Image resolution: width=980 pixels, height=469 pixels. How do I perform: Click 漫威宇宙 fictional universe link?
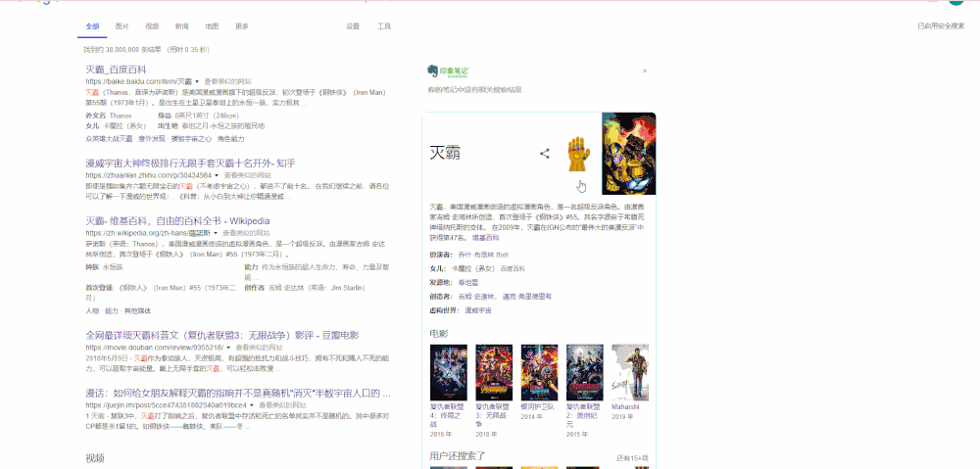click(478, 309)
